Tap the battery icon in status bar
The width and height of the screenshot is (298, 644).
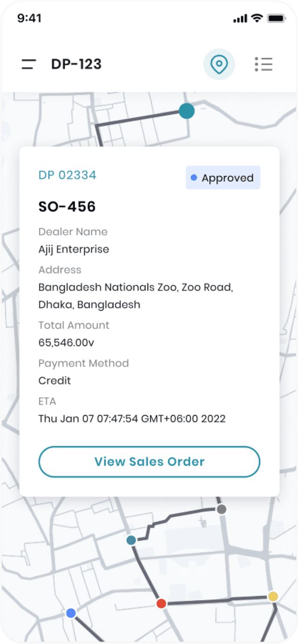[276, 18]
